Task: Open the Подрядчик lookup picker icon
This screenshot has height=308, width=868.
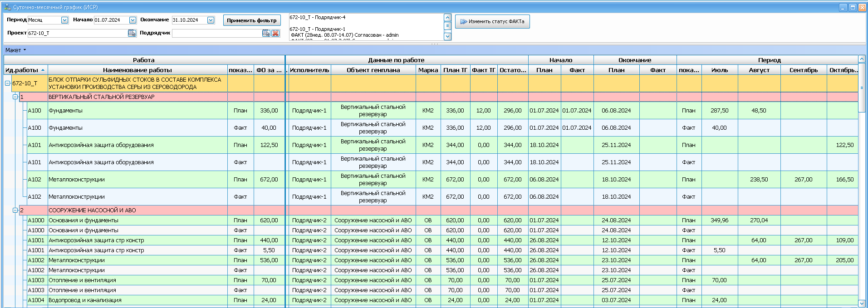Action: tap(266, 33)
